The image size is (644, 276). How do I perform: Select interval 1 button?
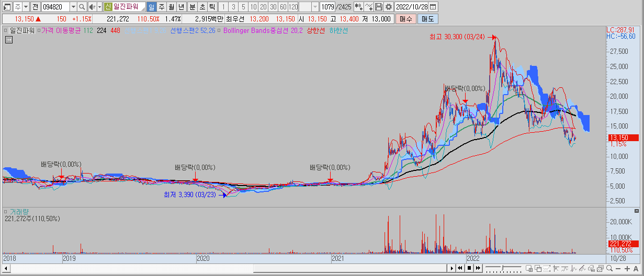click(223, 7)
